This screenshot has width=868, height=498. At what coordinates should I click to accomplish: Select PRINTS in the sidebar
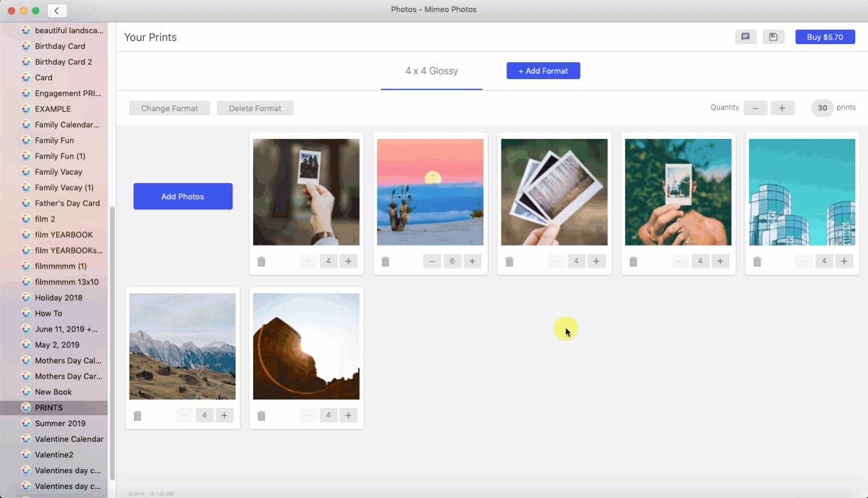point(49,407)
